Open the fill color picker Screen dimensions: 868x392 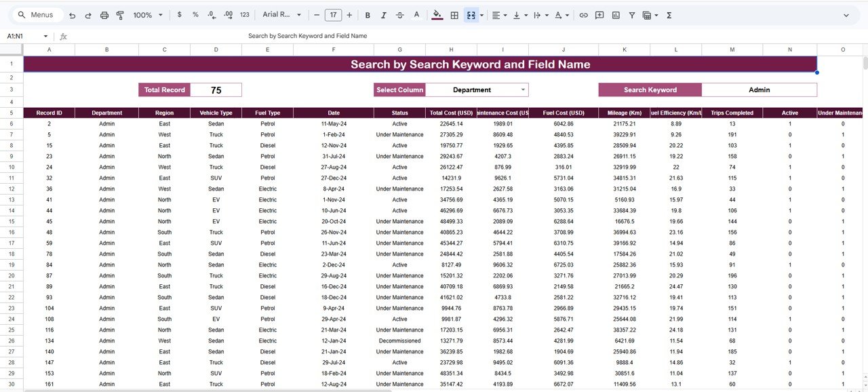[437, 14]
